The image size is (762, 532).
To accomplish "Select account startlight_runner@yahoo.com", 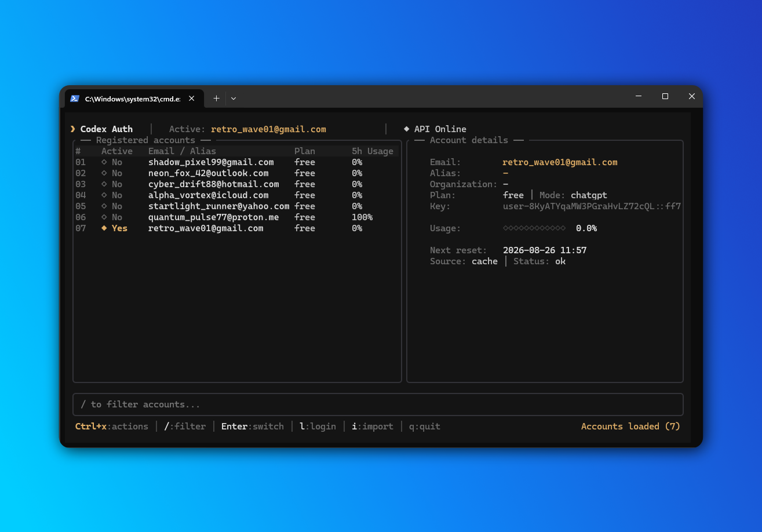I will (x=219, y=206).
